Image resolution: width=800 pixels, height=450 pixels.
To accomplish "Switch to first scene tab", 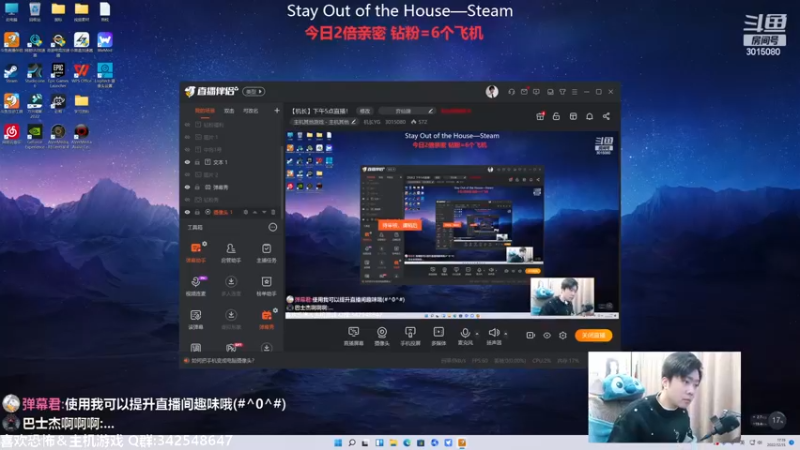I will tap(205, 111).
